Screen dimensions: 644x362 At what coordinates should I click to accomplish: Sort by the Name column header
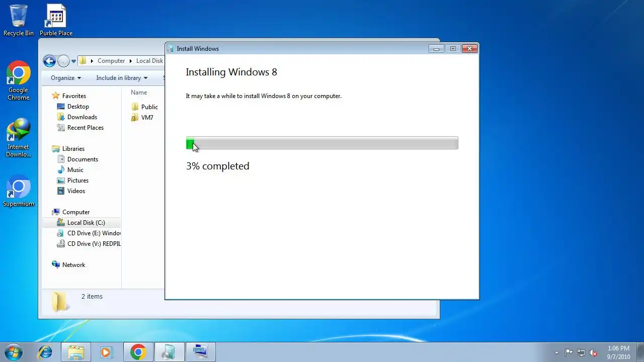click(x=139, y=93)
